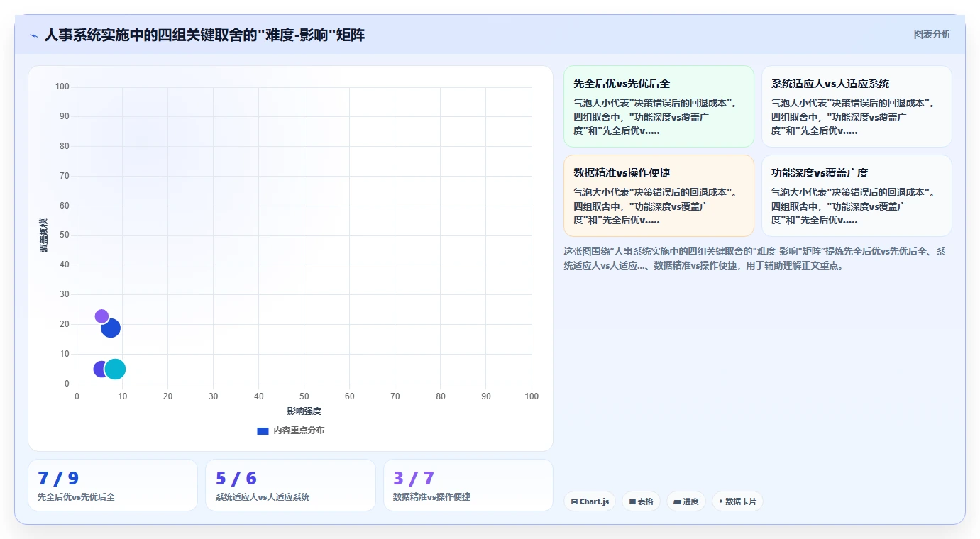Screen dimensions: 980x539
Task: Click the 先全后优vs先优后全 label under 7 / 9
Action: (76, 496)
